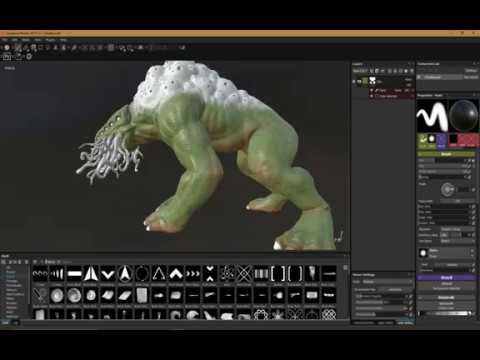The image size is (480, 360).
Task: Pick the fading vertical bars alpha in shelf
Action: point(57,274)
